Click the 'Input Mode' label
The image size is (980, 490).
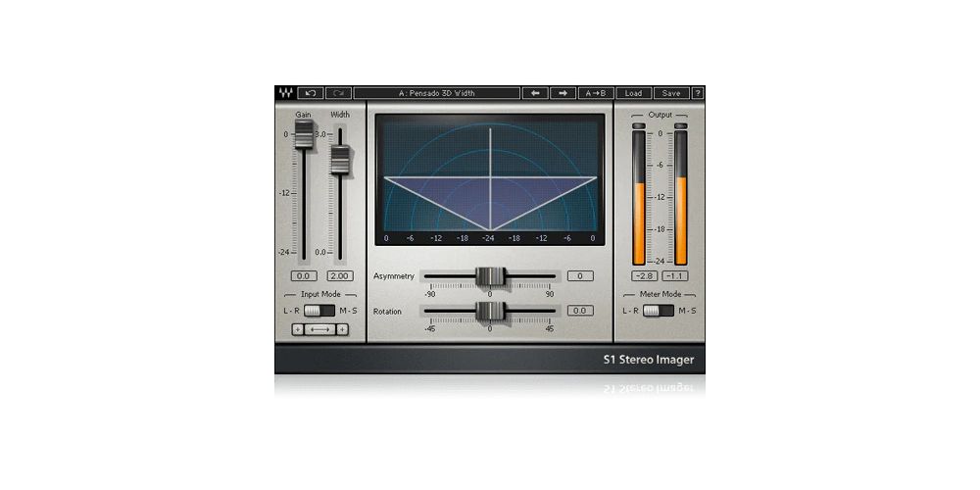point(320,294)
